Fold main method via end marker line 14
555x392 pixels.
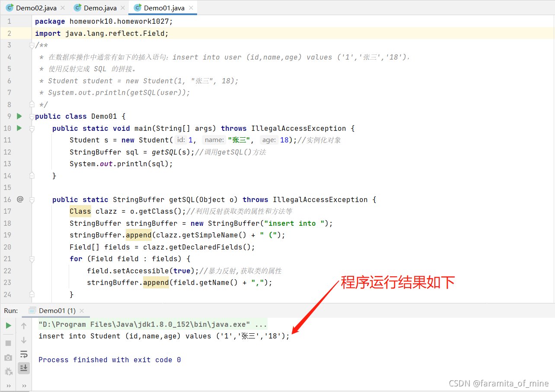pyautogui.click(x=32, y=175)
